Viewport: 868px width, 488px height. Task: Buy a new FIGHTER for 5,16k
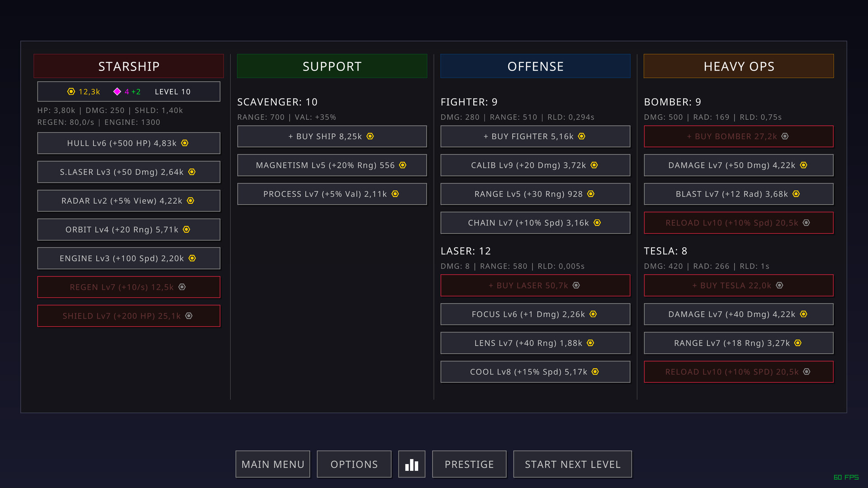click(535, 136)
